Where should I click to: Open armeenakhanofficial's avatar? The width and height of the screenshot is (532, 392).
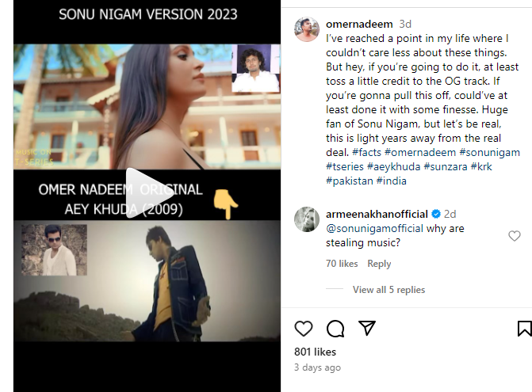(307, 219)
